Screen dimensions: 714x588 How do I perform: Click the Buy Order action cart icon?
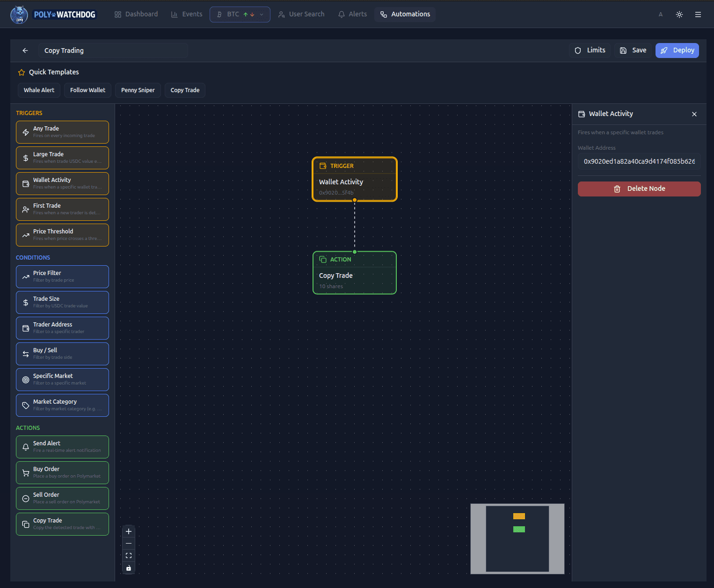(x=26, y=473)
